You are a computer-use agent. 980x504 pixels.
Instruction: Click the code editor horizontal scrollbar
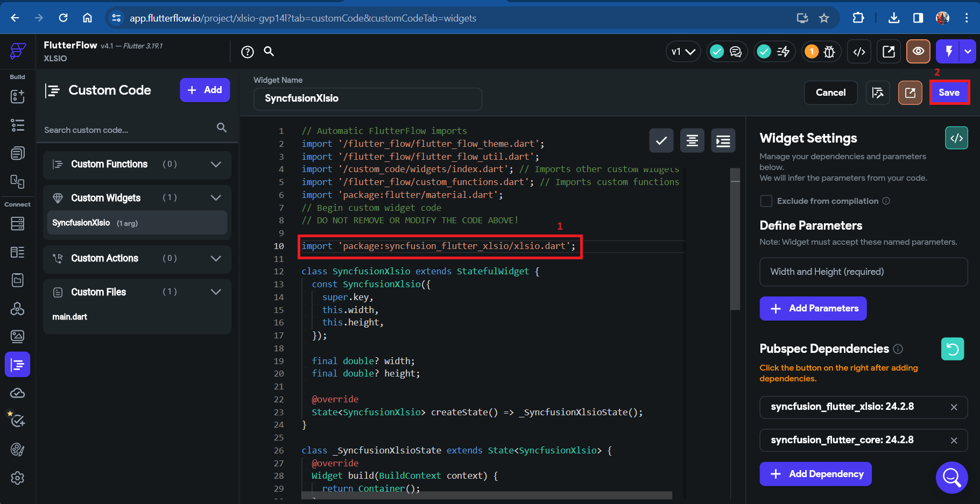tap(486, 495)
